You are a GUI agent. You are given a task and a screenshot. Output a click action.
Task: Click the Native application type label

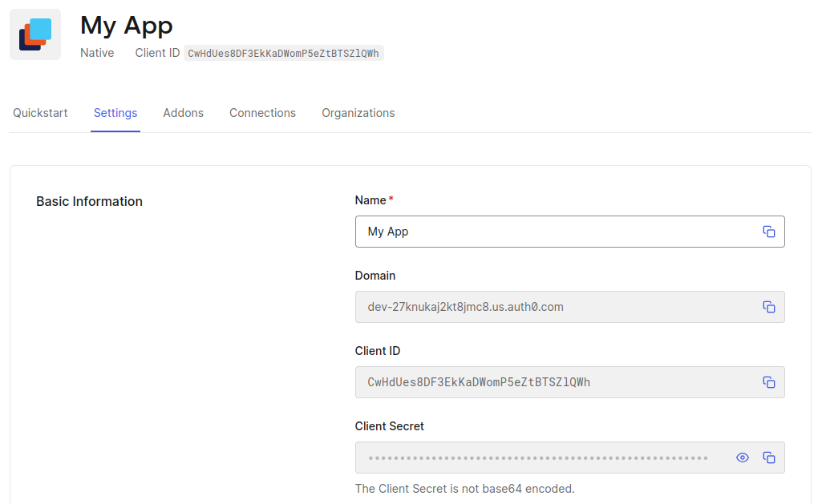pyautogui.click(x=97, y=53)
